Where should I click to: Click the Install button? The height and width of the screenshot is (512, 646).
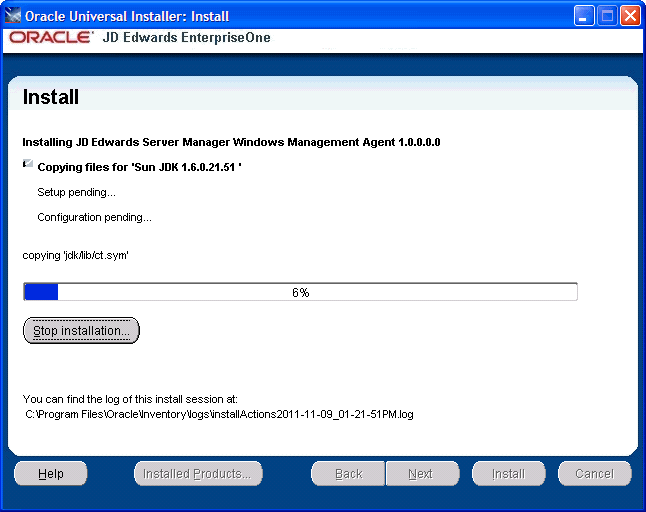coord(509,474)
